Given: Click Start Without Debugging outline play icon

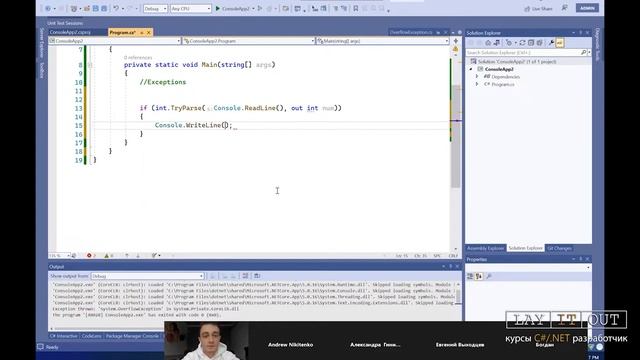Looking at the screenshot, I should (x=260, y=9).
